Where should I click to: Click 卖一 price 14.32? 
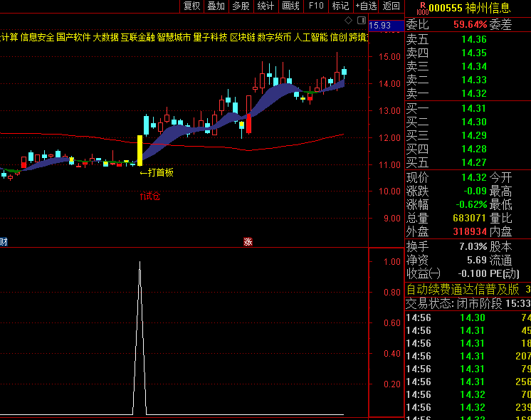[x=474, y=93]
